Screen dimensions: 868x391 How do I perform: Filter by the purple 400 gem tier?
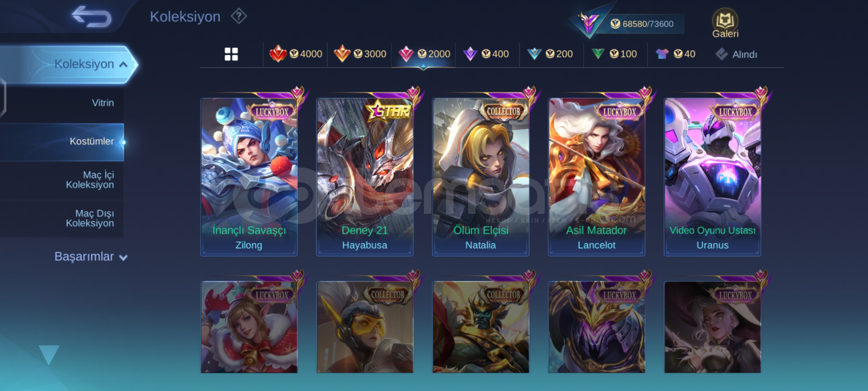pos(487,54)
